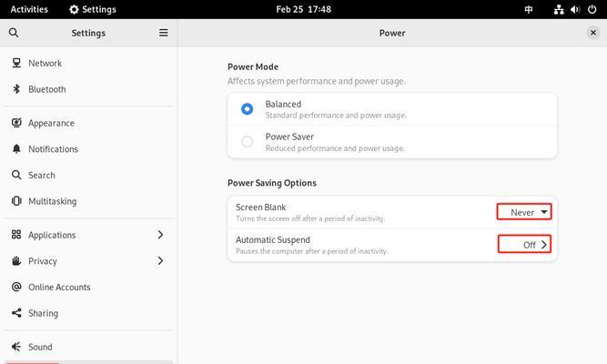Open the hamburger menu in Settings sidebar
This screenshot has height=364, width=607.
point(164,33)
